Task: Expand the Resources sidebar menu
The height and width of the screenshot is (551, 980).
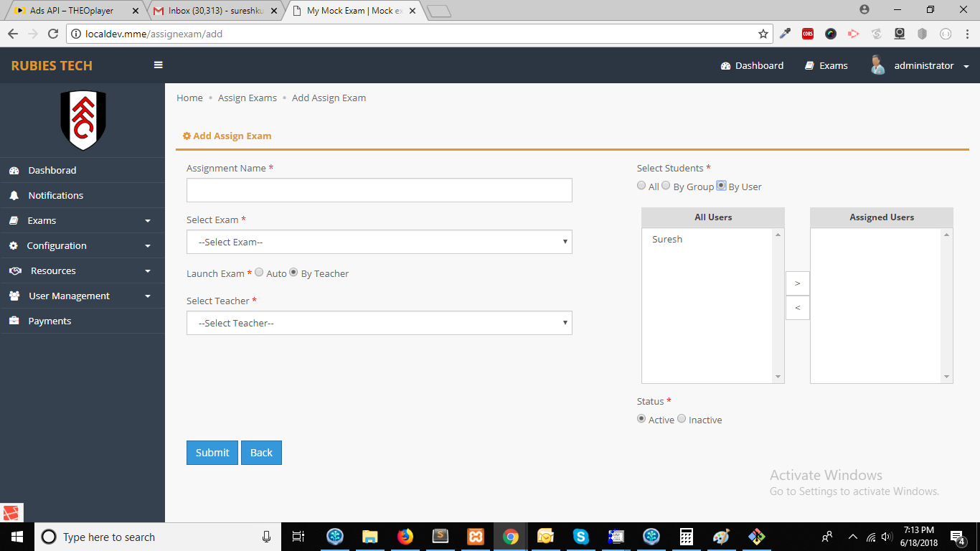Action: (83, 270)
